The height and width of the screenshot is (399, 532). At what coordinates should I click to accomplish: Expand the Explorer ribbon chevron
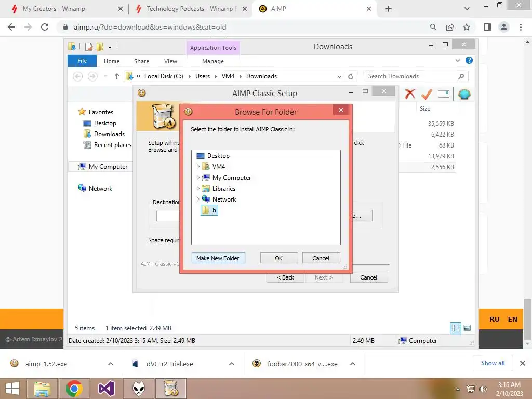pyautogui.click(x=457, y=60)
